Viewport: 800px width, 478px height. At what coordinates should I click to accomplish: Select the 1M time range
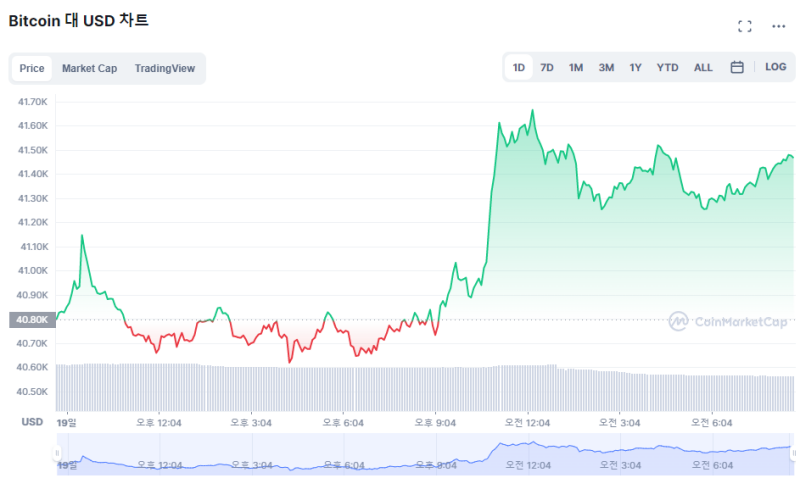coord(576,67)
